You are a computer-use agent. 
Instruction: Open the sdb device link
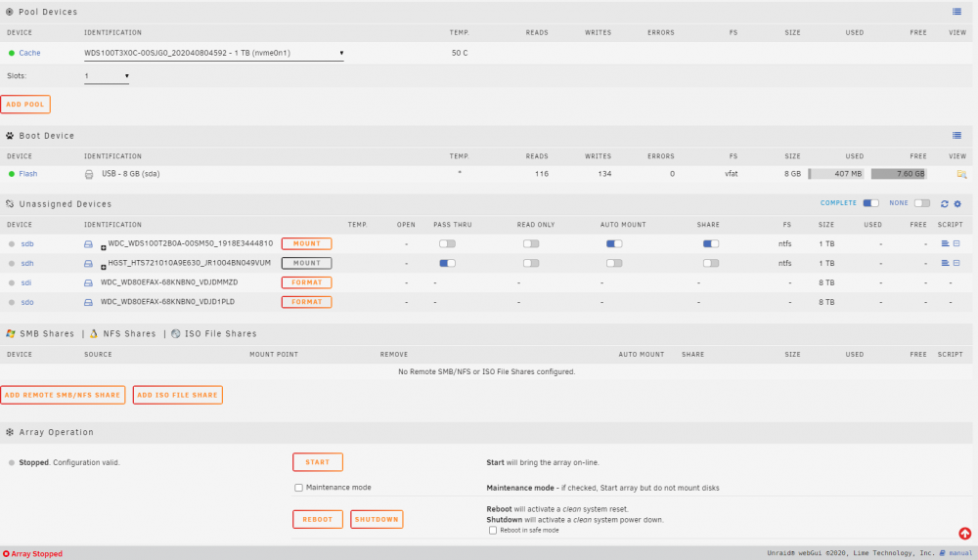point(27,243)
